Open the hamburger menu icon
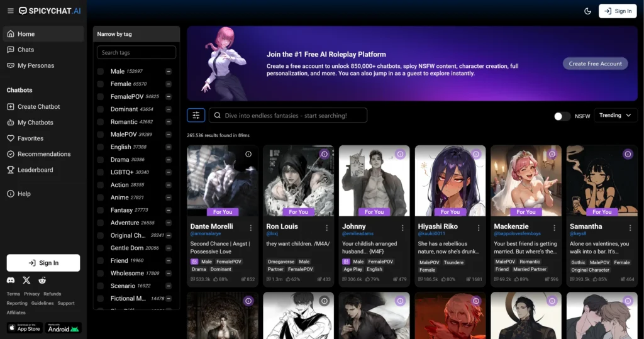 coord(10,11)
